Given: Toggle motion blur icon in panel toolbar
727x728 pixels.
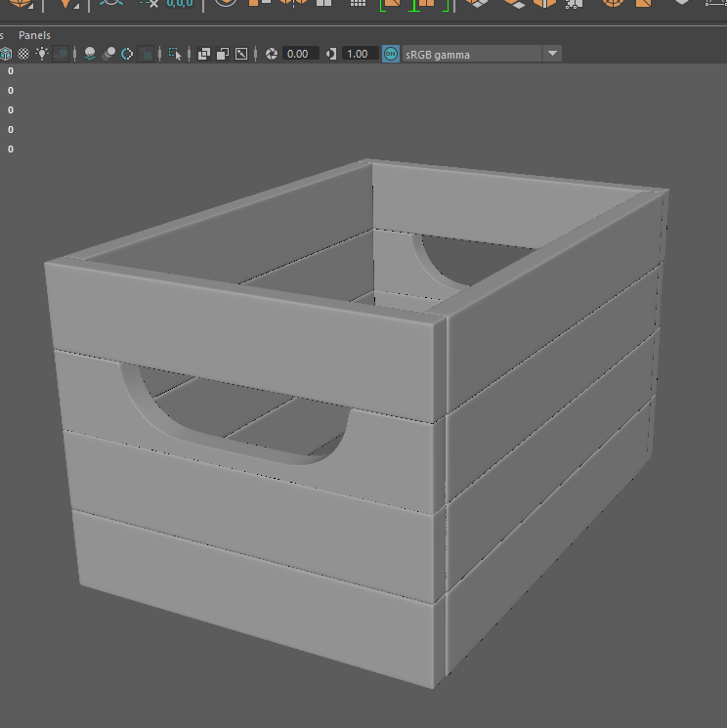Looking at the screenshot, I should 108,54.
